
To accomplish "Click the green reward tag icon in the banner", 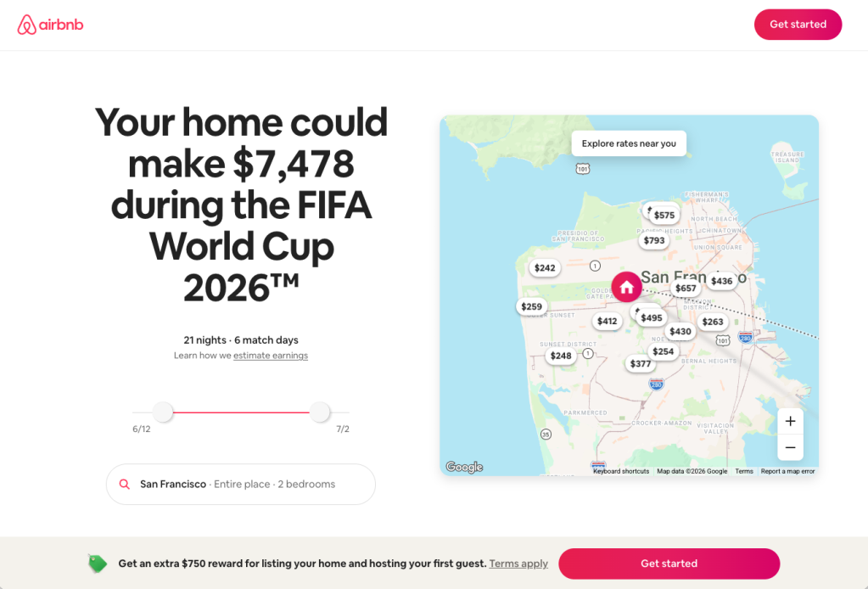I will (97, 563).
